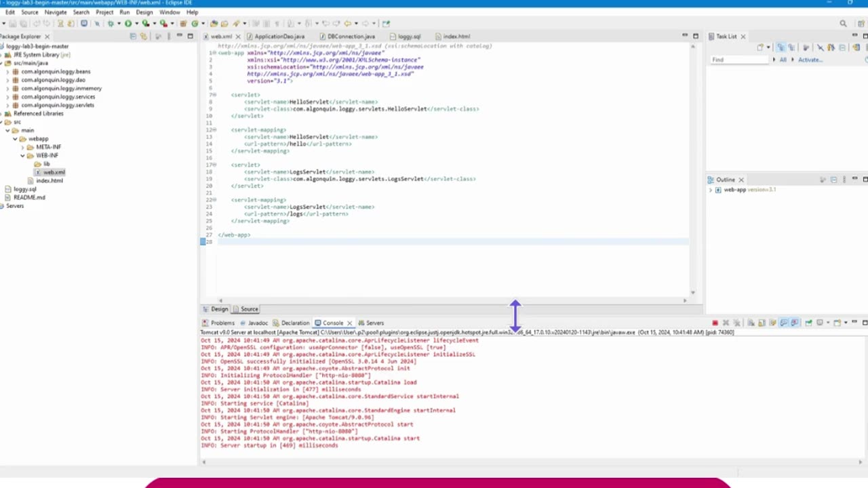The width and height of the screenshot is (868, 488).
Task: Click New Task icon in Task List
Action: point(760,47)
